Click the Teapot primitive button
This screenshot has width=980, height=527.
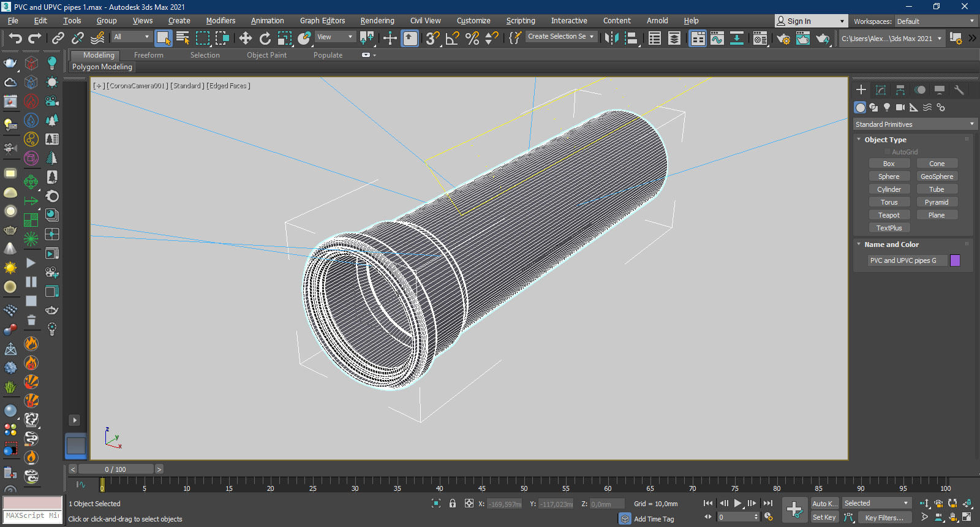pos(889,215)
